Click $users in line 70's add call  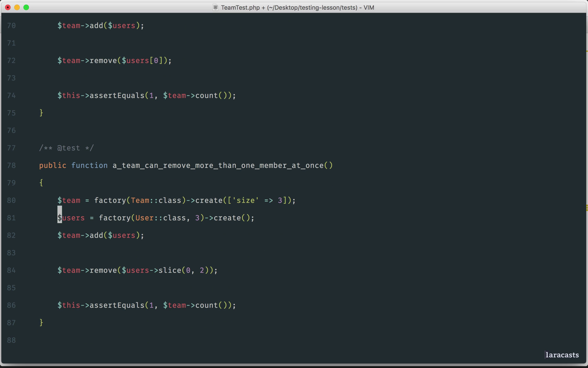[x=121, y=26]
